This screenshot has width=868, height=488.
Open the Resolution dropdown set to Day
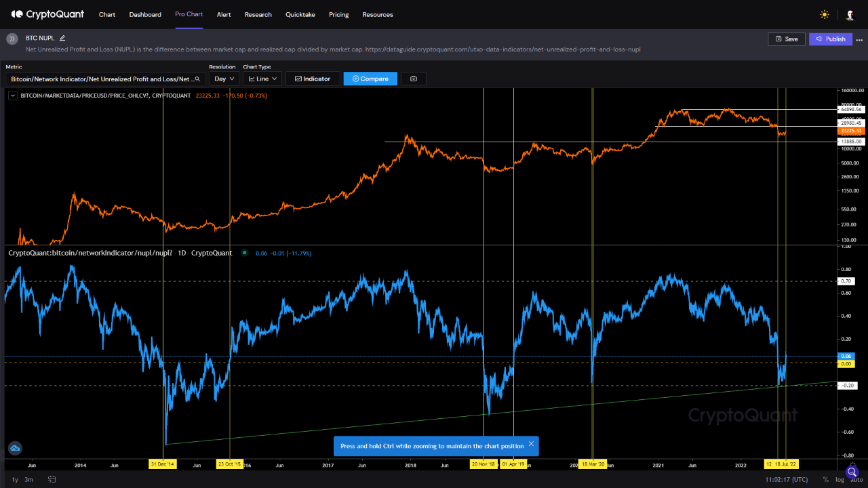tap(224, 78)
